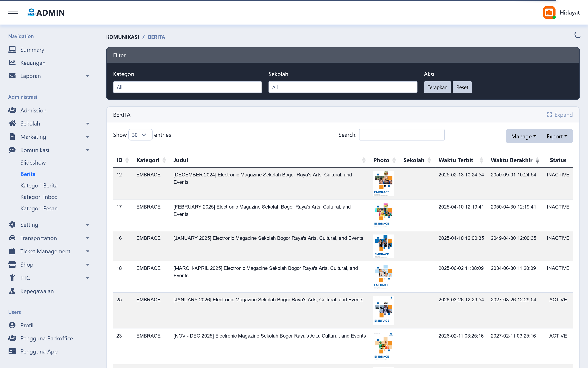
Task: Open the FEBRUARY 2025 magazine thumbnail
Action: tap(383, 215)
